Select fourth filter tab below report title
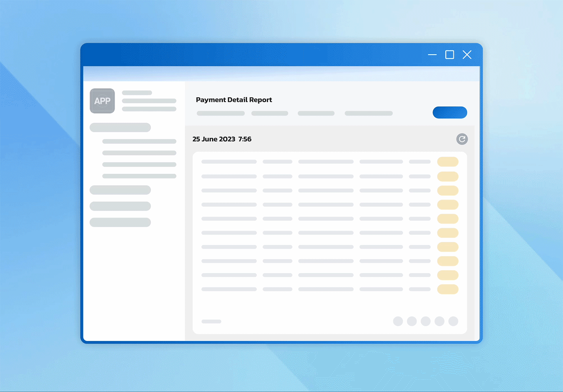The height and width of the screenshot is (392, 563). pos(368,113)
